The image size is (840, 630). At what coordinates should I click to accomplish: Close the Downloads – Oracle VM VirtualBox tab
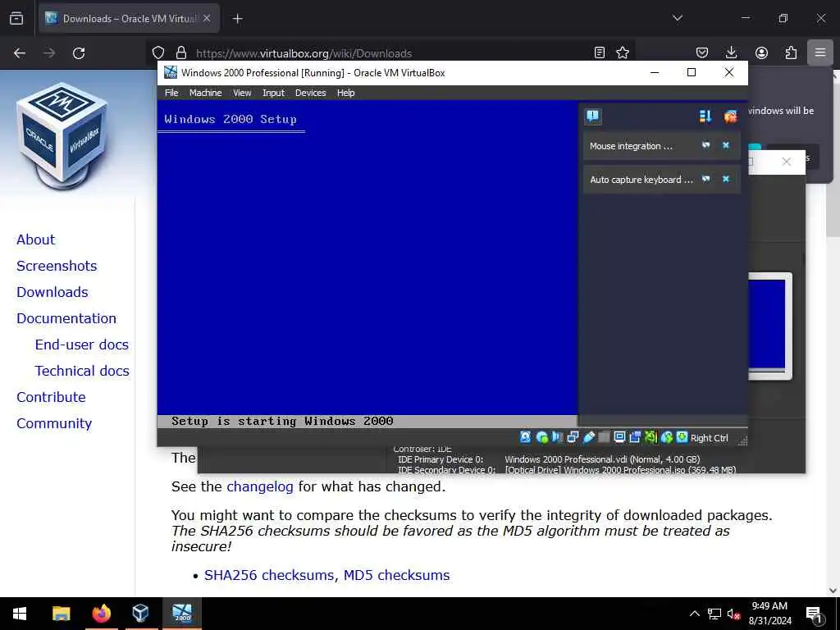[x=207, y=18]
